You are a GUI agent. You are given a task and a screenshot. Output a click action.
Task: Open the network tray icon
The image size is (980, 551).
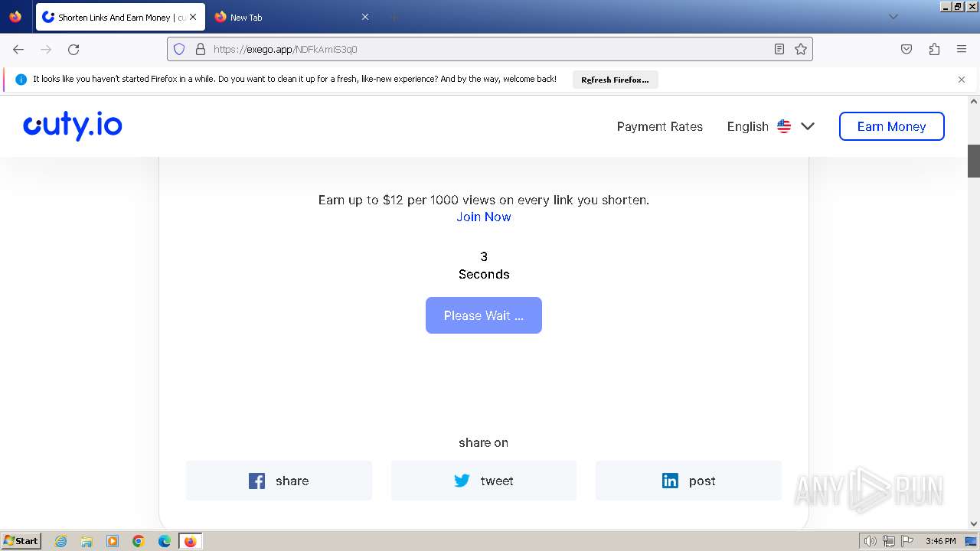pyautogui.click(x=889, y=541)
